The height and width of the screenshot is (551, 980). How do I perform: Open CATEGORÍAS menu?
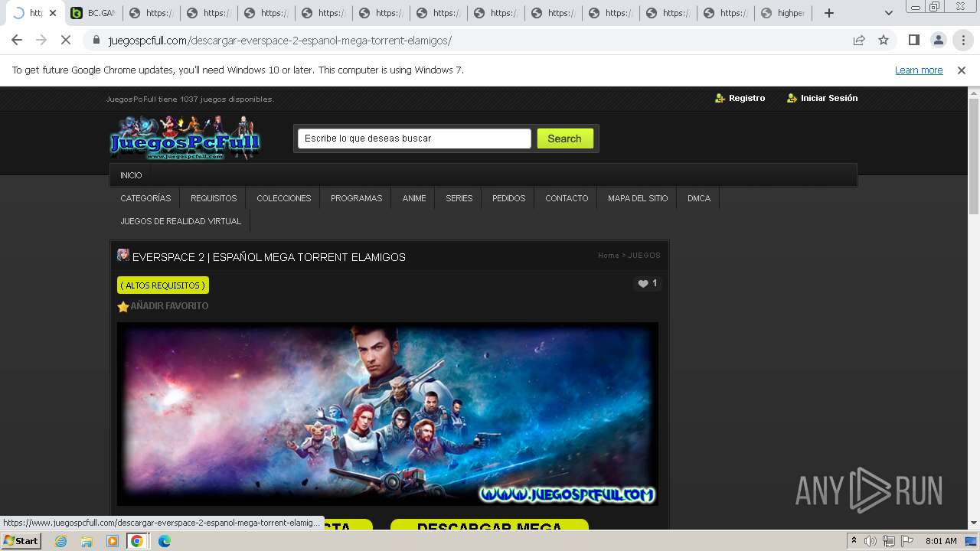click(145, 198)
